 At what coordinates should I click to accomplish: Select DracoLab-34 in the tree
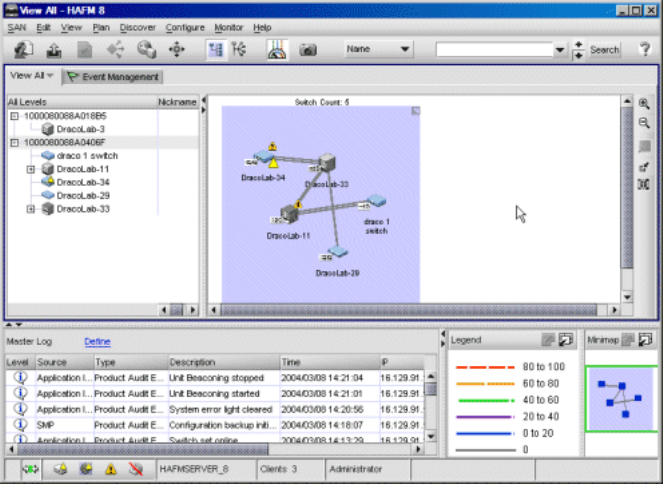[x=83, y=183]
